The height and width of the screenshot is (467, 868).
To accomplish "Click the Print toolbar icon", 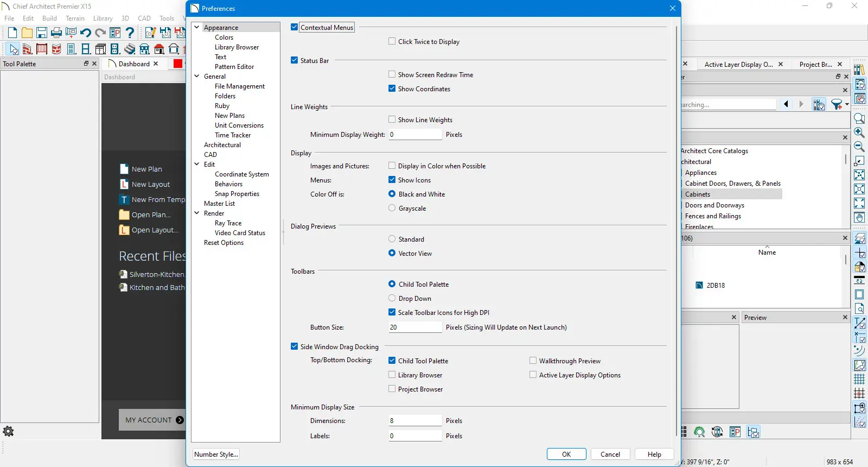I will pyautogui.click(x=56, y=33).
